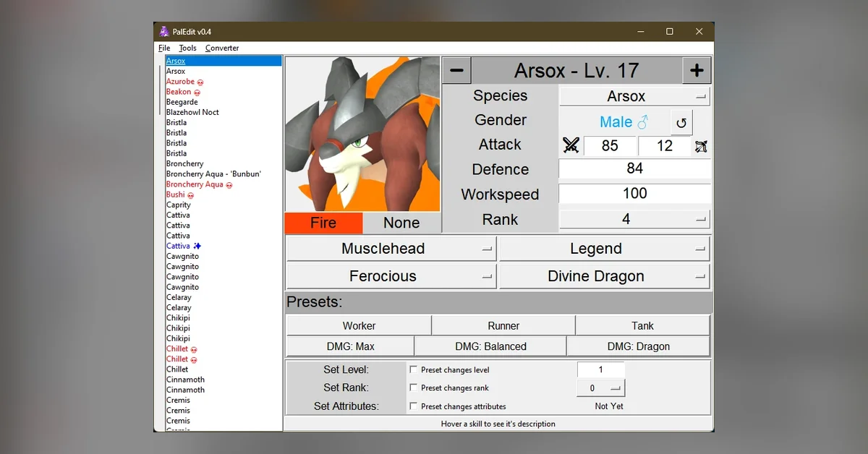Select the highlighted Arsox list entry
The image size is (868, 454).
click(x=224, y=61)
